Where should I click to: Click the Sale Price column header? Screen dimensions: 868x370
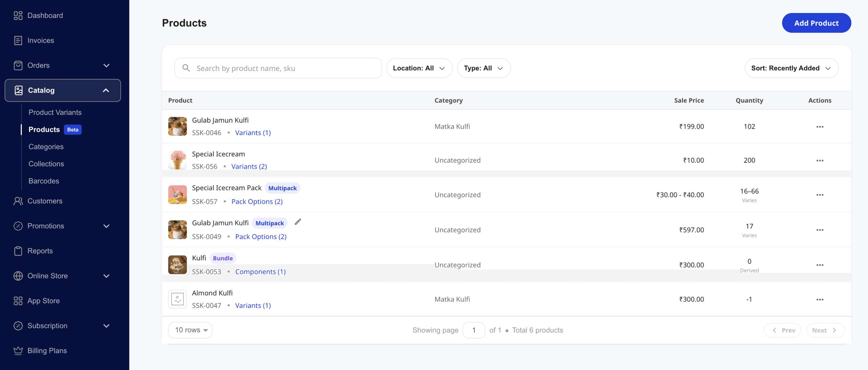pos(689,100)
